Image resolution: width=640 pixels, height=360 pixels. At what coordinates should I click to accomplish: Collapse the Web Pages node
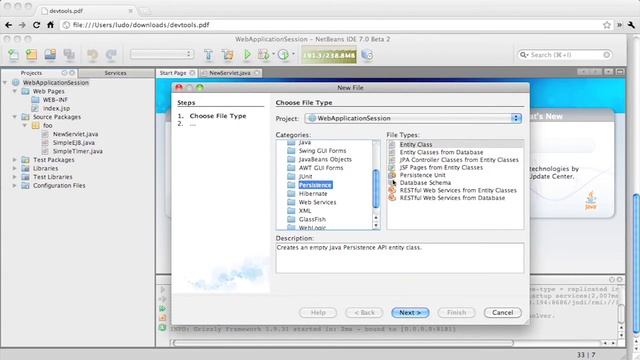[x=15, y=91]
